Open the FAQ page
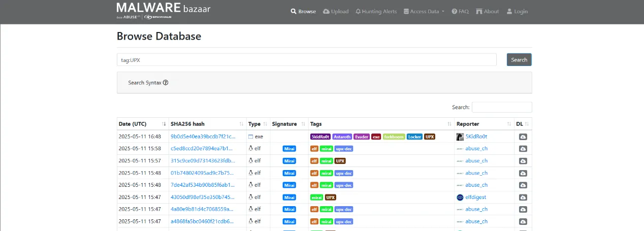Screen dimensions: 644x231 coord(460,11)
